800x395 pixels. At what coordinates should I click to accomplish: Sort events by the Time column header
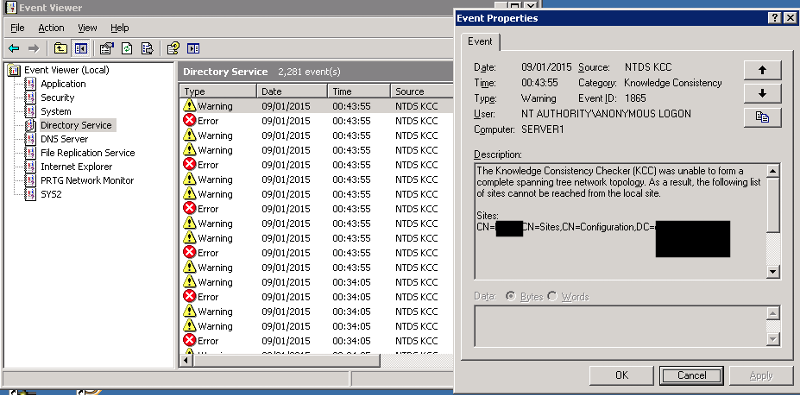pos(359,91)
